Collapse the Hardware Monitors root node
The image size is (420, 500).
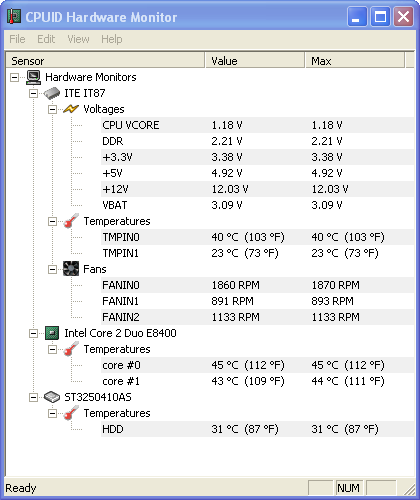14,78
